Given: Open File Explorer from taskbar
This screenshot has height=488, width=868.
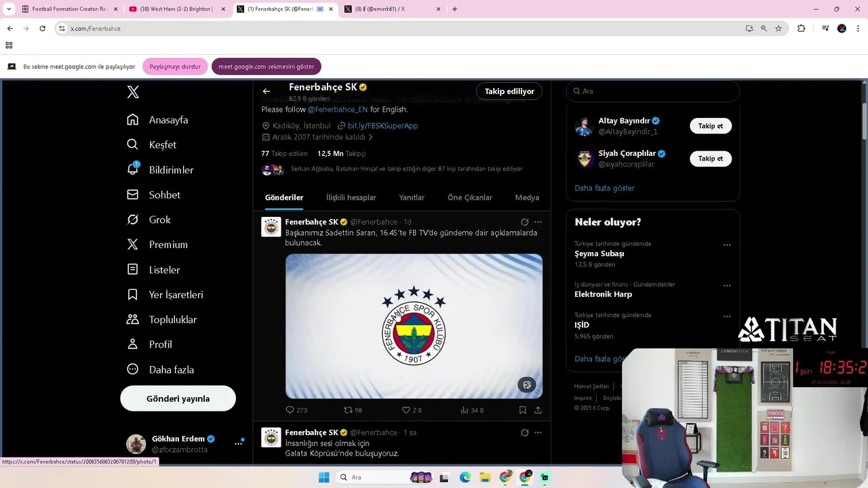Looking at the screenshot, I should point(484,477).
